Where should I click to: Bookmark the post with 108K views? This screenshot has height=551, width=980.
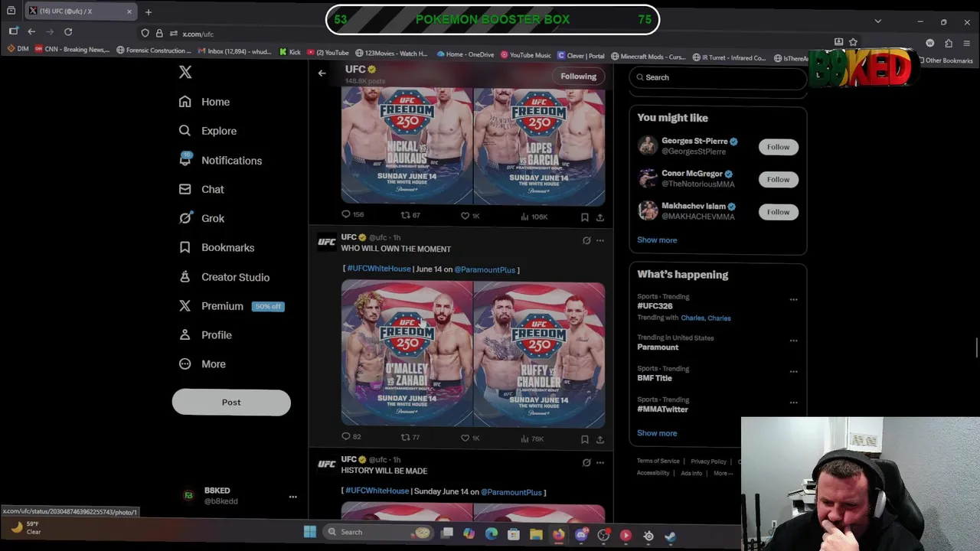click(584, 217)
